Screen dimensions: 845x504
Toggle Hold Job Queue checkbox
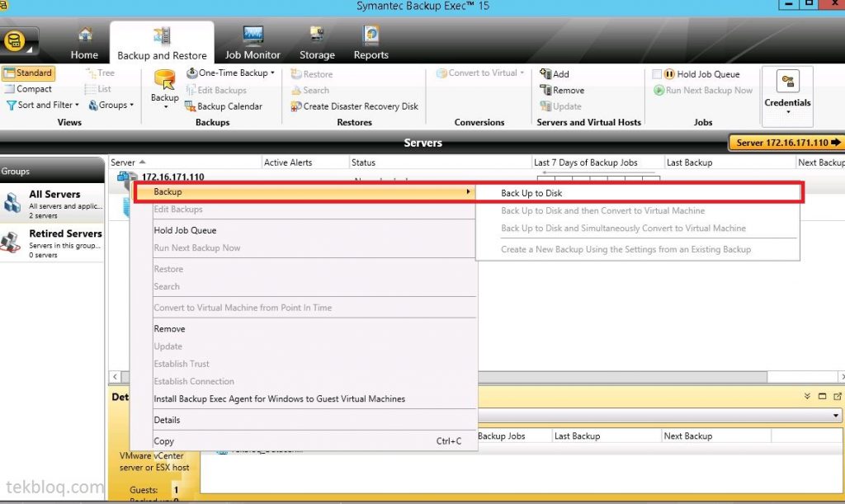tap(657, 73)
